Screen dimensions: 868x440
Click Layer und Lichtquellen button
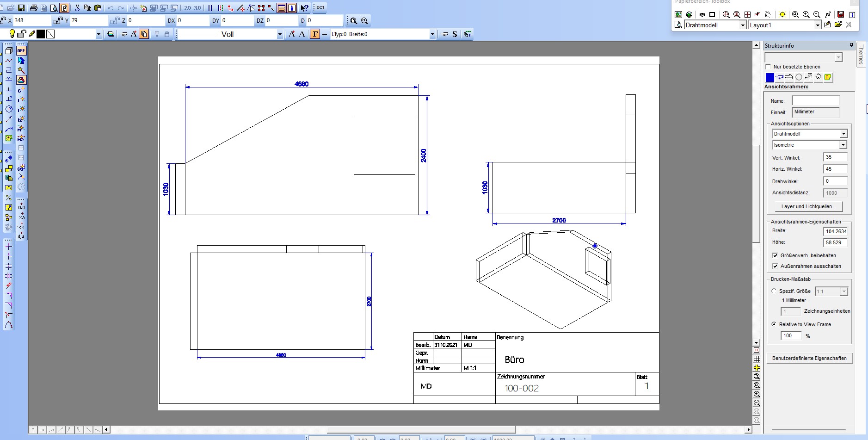pyautogui.click(x=808, y=206)
